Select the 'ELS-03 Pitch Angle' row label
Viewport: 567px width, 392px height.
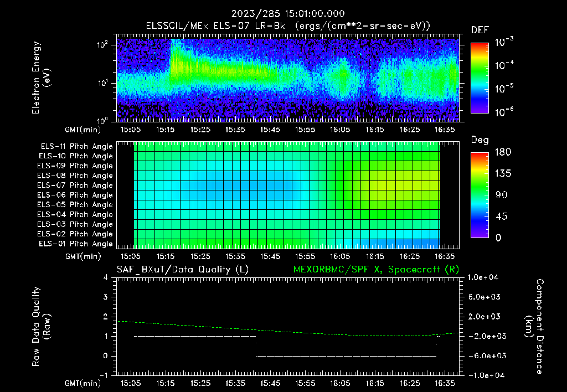(x=75, y=225)
